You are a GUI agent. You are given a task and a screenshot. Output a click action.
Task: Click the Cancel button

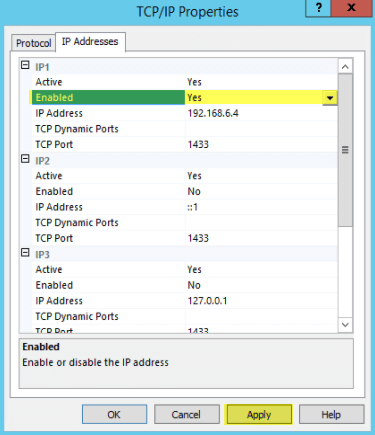(186, 414)
